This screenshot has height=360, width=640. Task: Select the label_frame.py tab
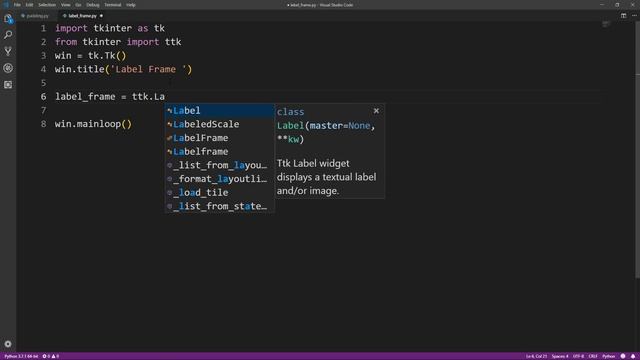click(82, 16)
